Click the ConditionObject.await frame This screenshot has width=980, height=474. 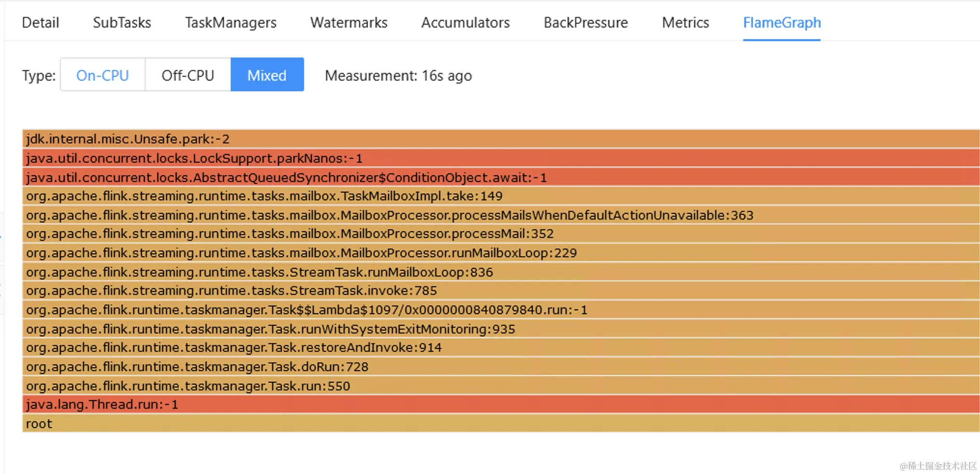[x=501, y=178]
